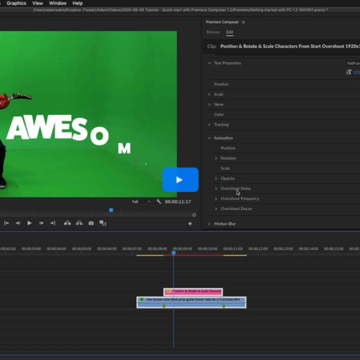
Task: Click the Play button in the transport controls
Action: point(29,223)
